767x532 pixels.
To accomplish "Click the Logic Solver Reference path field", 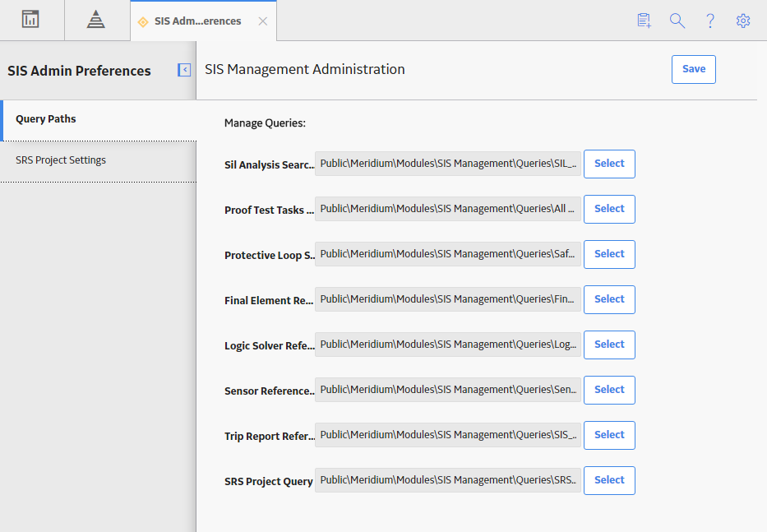I will point(448,345).
